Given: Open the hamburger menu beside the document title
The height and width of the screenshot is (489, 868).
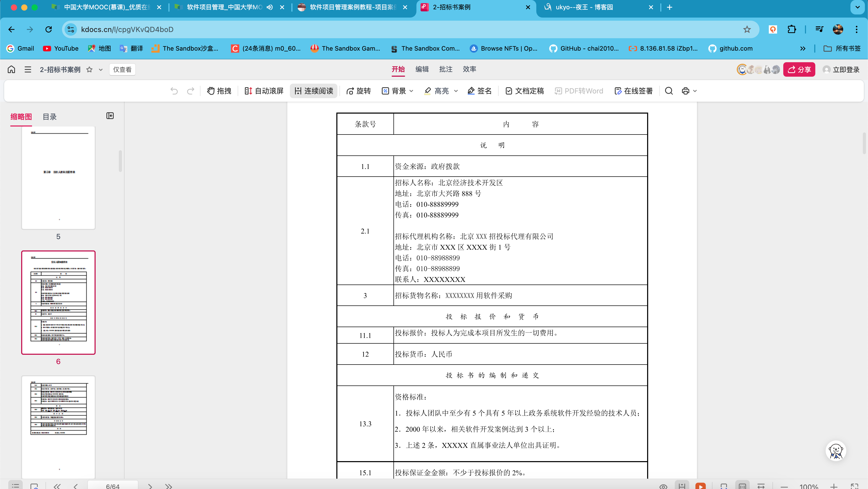Looking at the screenshot, I should (28, 69).
